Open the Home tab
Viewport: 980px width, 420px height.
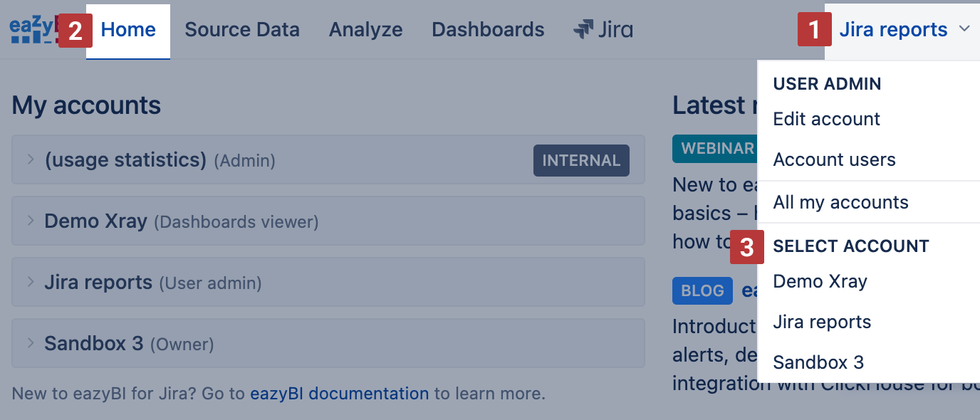pyautogui.click(x=128, y=30)
